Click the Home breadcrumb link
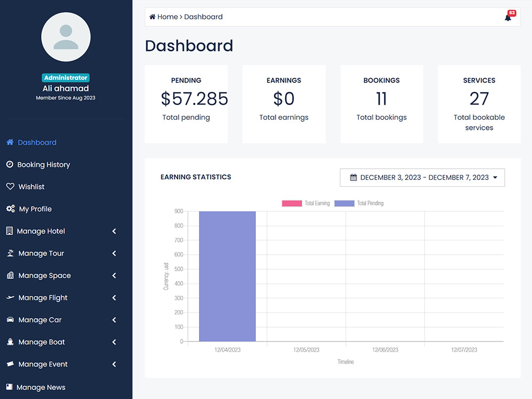The height and width of the screenshot is (399, 532). [167, 16]
